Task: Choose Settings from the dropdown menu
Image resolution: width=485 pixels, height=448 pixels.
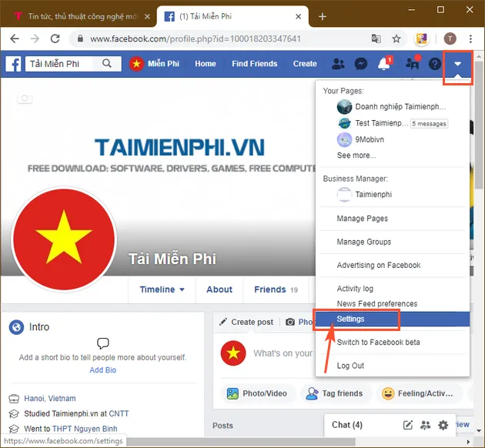Action: point(393,319)
